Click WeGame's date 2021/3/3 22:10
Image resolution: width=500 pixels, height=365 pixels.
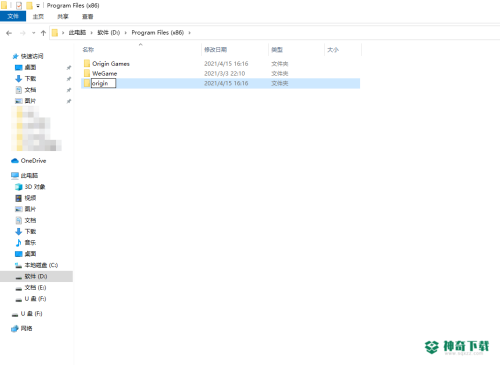[224, 73]
